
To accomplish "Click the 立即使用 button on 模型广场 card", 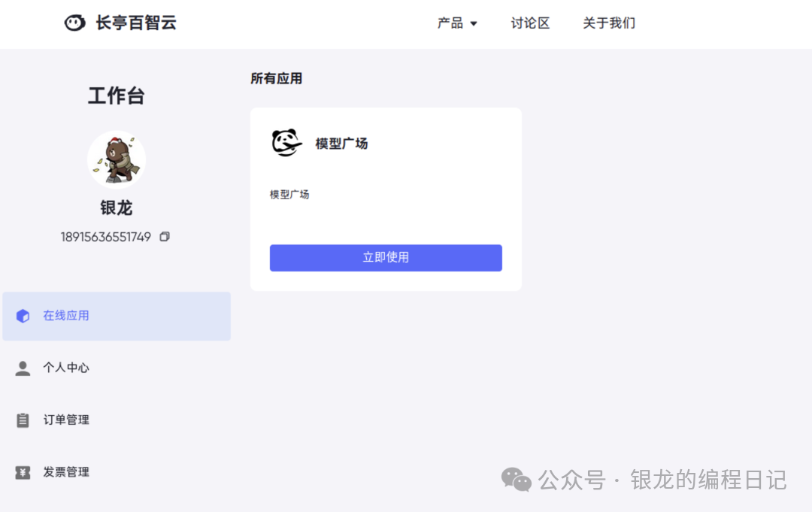I will (386, 257).
